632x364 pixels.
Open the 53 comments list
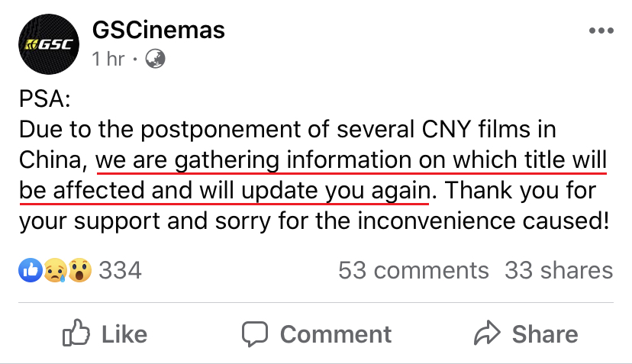pyautogui.click(x=413, y=270)
